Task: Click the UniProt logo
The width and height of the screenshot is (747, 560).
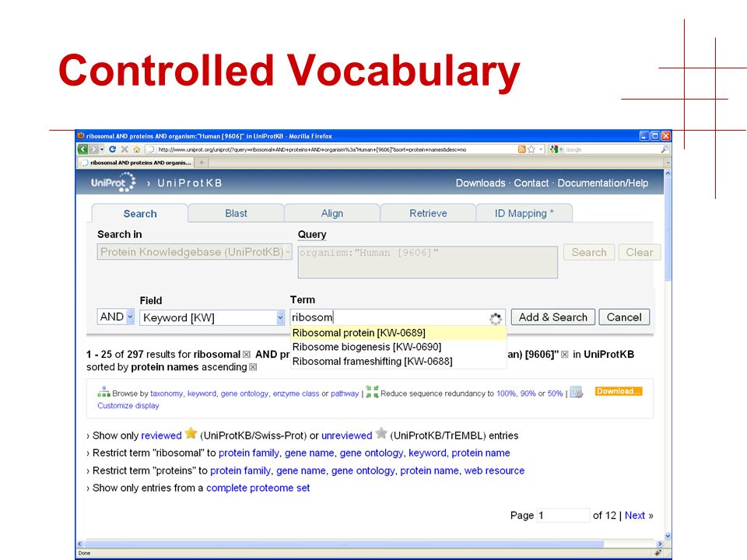Action: pos(114,182)
